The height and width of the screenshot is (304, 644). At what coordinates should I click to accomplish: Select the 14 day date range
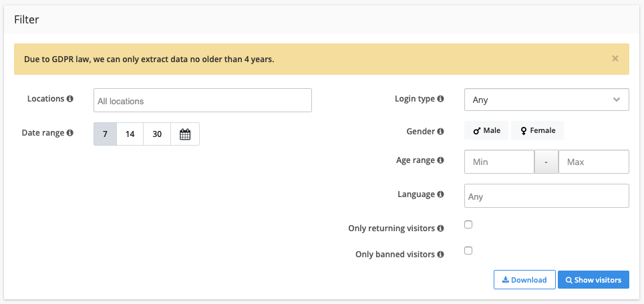click(x=130, y=134)
